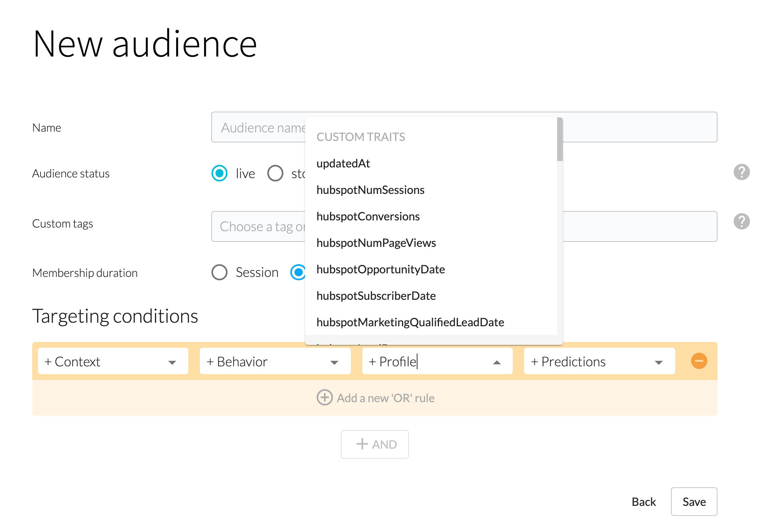This screenshot has width=773, height=532.
Task: Click the trait list scrollbar thumb
Action: click(560, 140)
